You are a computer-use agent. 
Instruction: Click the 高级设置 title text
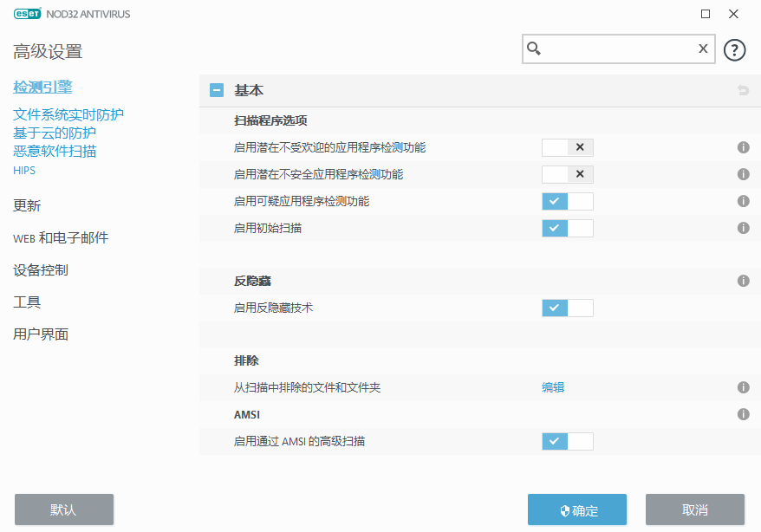click(x=48, y=51)
